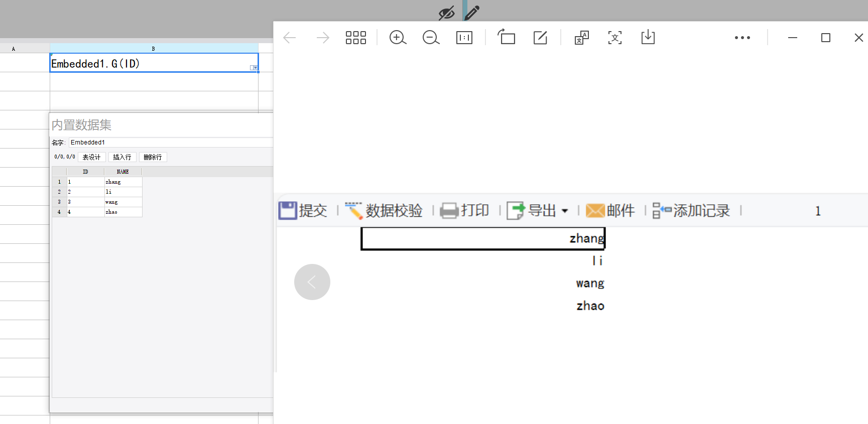Screen dimensions: 868x424
Task: Click the 数据校验 data validation button
Action: [384, 211]
